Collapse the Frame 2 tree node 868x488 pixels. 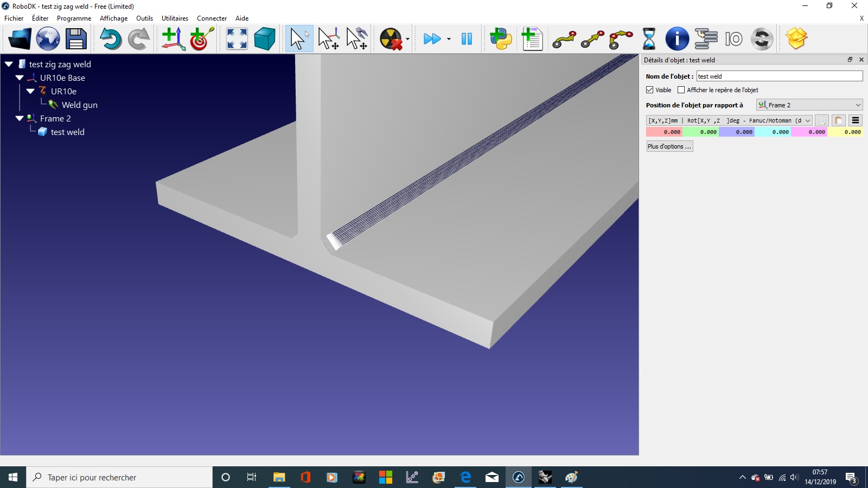coord(20,118)
